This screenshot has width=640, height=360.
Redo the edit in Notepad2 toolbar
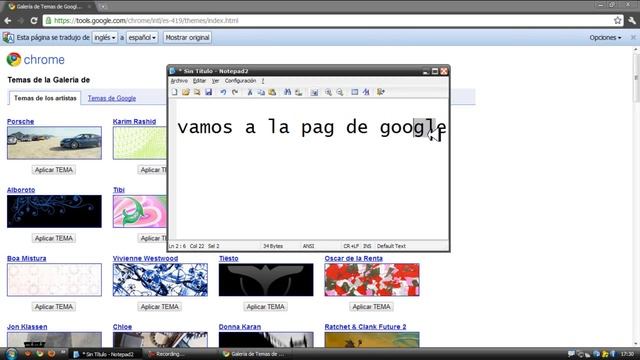235,92
